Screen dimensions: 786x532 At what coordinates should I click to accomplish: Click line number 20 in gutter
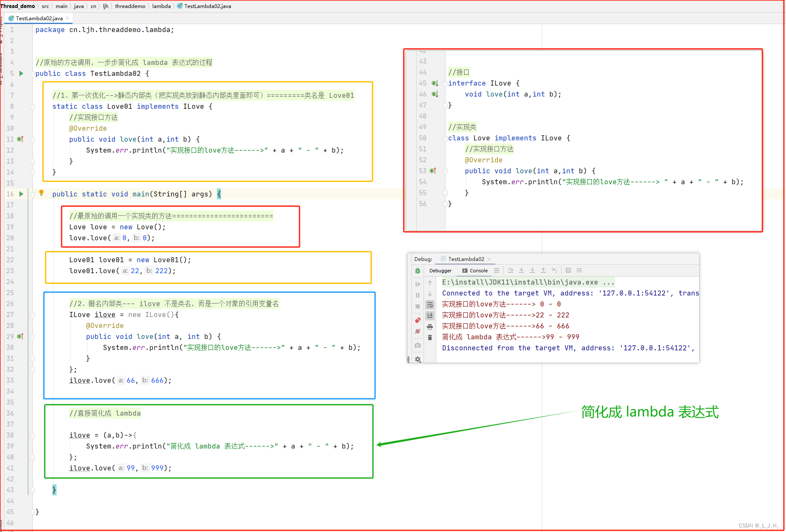pos(10,238)
